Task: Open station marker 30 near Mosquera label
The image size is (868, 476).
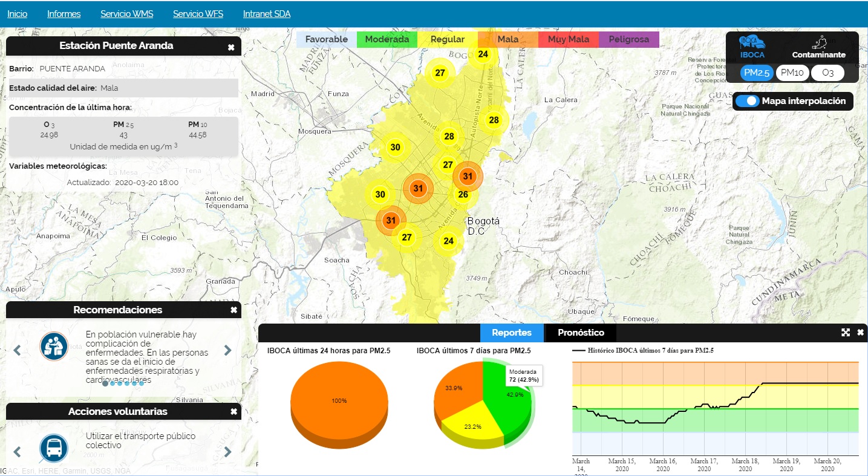Action: point(395,147)
